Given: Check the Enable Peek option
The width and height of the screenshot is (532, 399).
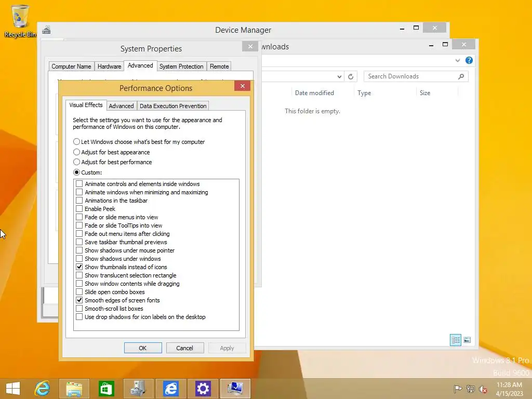Looking at the screenshot, I should point(79,209).
